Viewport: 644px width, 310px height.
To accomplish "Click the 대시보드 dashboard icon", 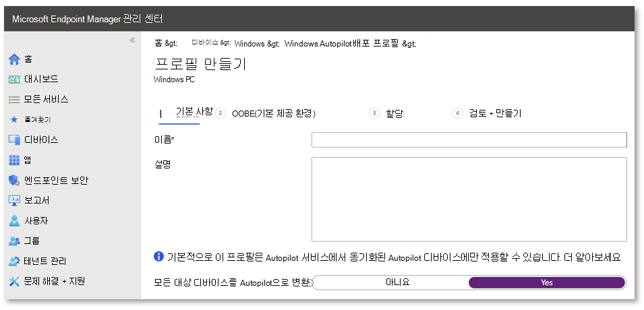I will tap(14, 80).
